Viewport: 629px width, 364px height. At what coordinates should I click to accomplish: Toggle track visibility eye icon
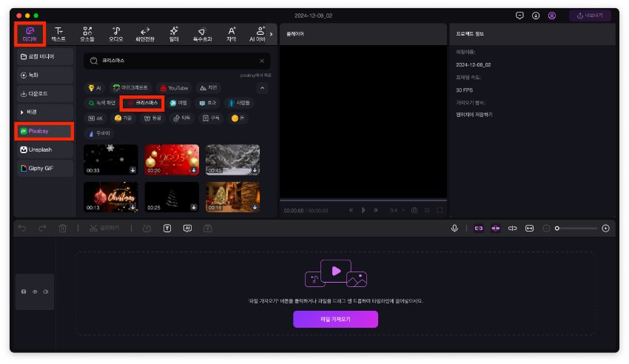point(34,291)
